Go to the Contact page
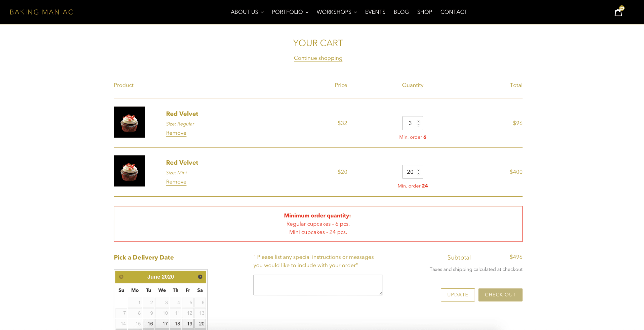Screen dimensions: 644x330 (454, 12)
